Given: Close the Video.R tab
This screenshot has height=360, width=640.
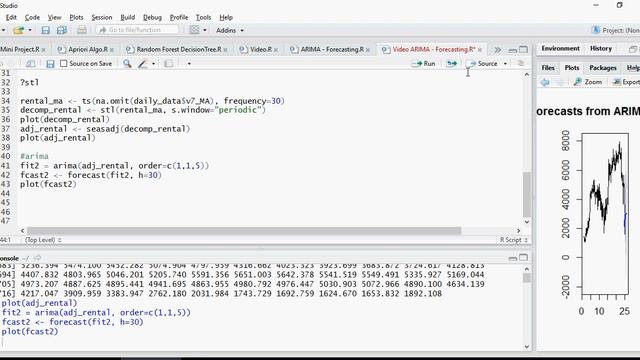Looking at the screenshot, I should tap(276, 50).
